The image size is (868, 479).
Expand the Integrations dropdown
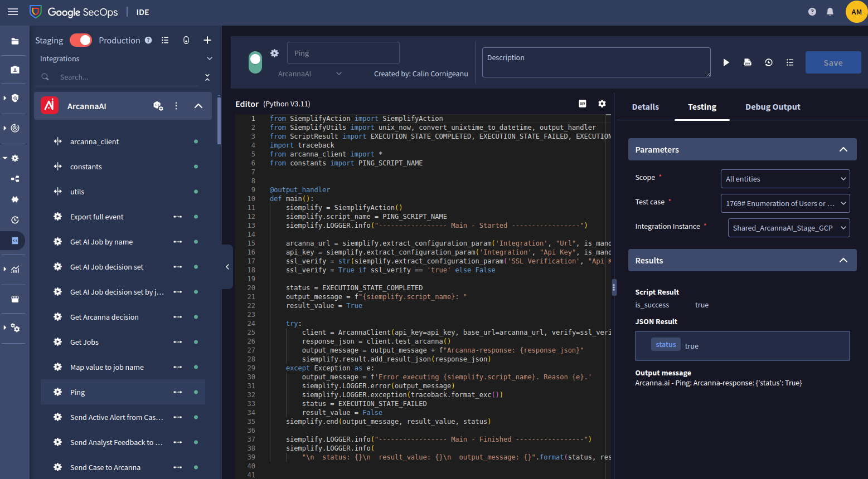point(210,58)
